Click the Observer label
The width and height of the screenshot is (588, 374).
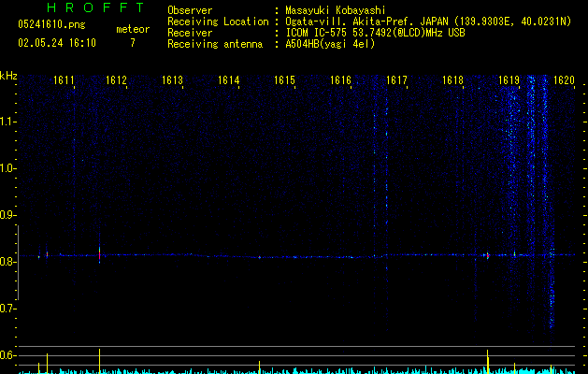pyautogui.click(x=190, y=10)
